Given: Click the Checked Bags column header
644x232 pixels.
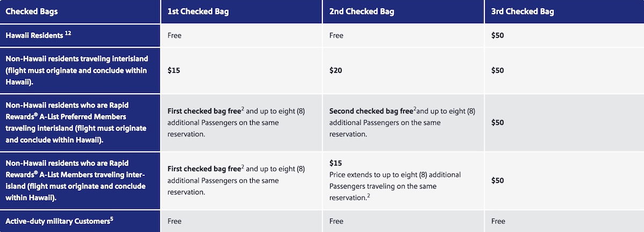Looking at the screenshot, I should click(31, 11).
